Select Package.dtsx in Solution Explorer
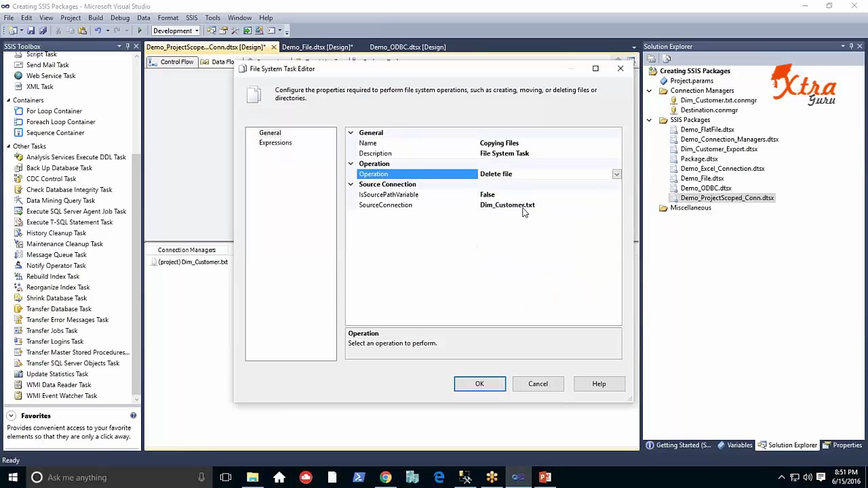This screenshot has height=488, width=868. click(699, 159)
